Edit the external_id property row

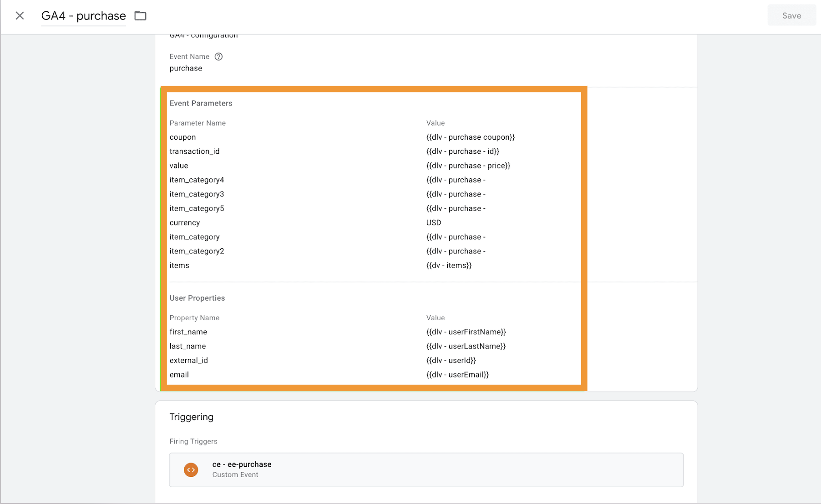click(x=188, y=360)
